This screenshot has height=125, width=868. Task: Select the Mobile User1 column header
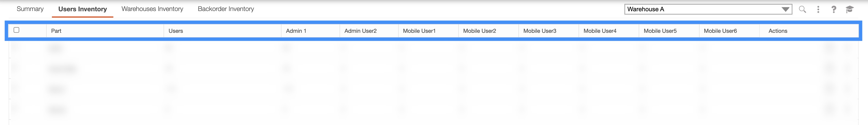tap(419, 31)
